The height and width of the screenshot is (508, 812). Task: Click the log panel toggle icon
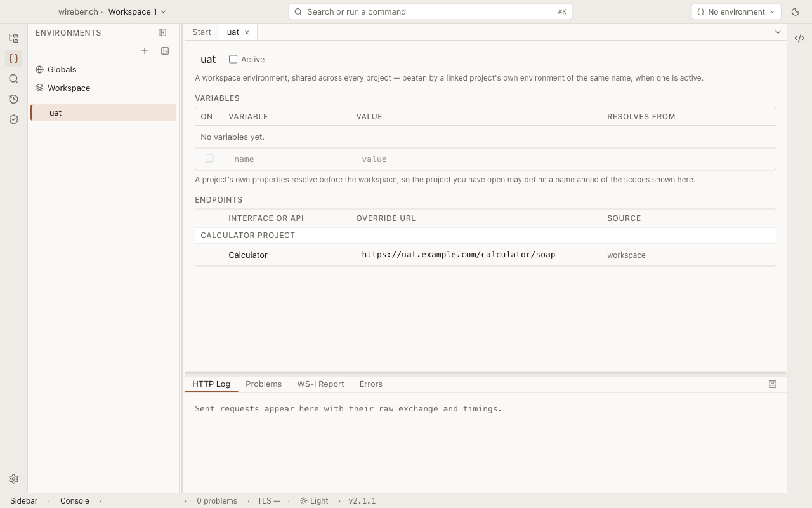coord(773,384)
